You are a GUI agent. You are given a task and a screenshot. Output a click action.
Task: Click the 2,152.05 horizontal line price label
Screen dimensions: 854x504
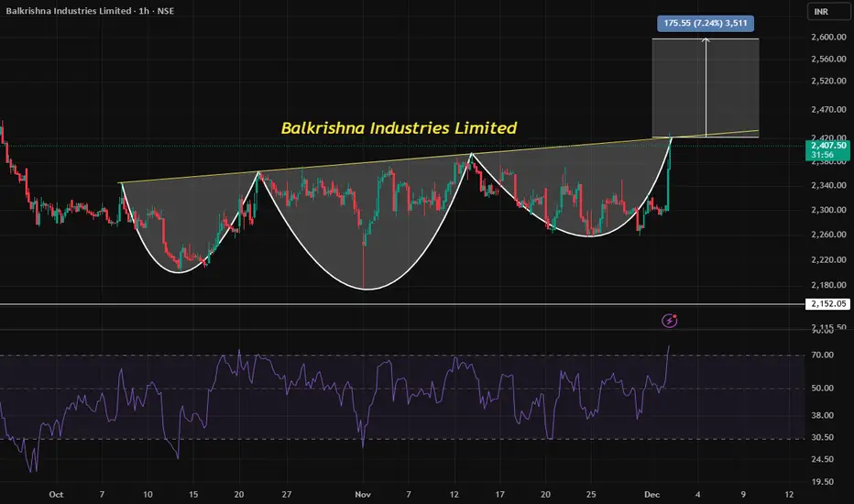click(x=827, y=303)
